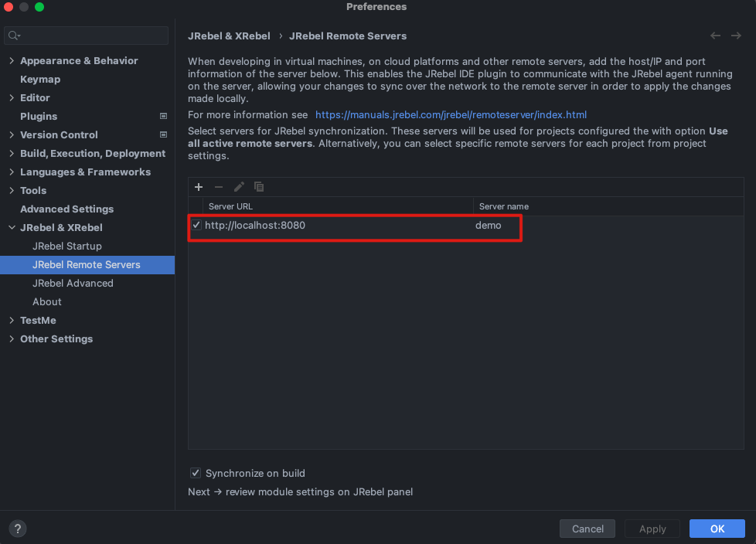Open the JRebel remoteserver manual link
Viewport: 756px width, 544px height.
(x=451, y=114)
